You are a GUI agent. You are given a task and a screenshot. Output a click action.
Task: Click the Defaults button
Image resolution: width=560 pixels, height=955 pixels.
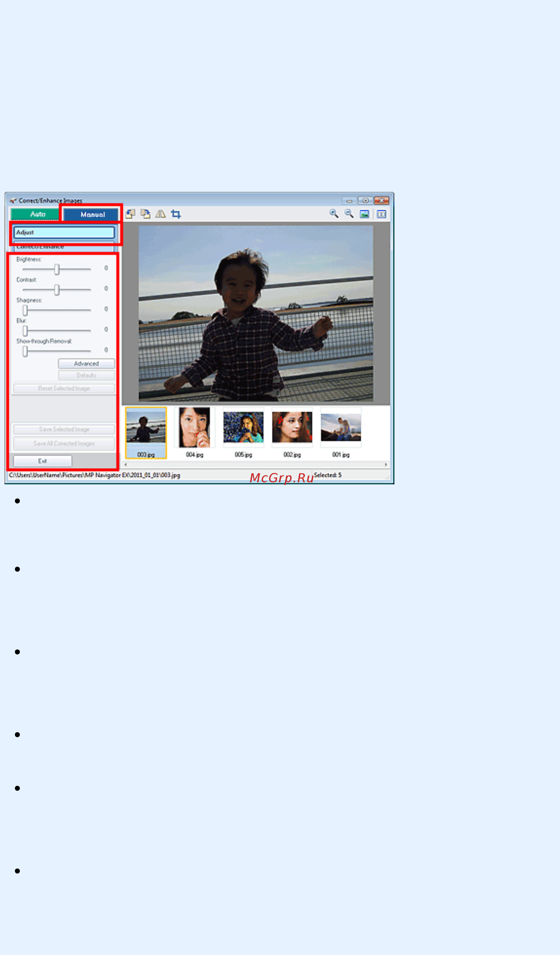point(86,375)
